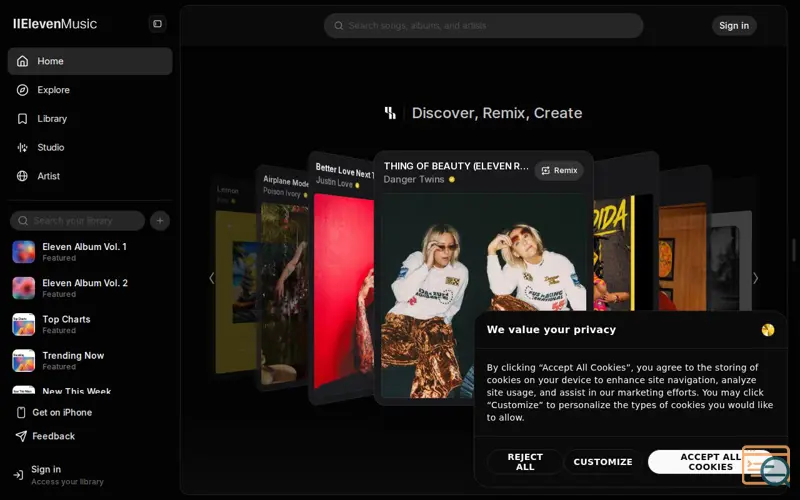Viewport: 800px width, 500px height.
Task: Open Eleven Album Vol. 1 playlist
Action: 90,252
